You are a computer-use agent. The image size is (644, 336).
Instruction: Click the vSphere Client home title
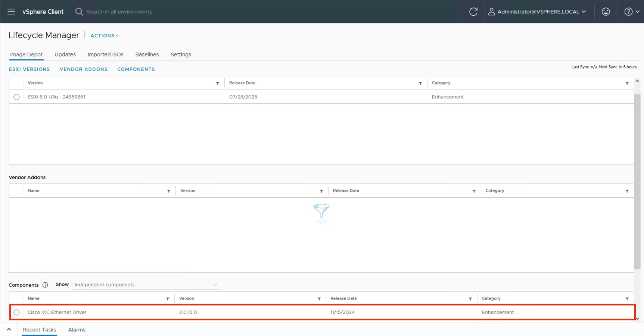tap(43, 12)
